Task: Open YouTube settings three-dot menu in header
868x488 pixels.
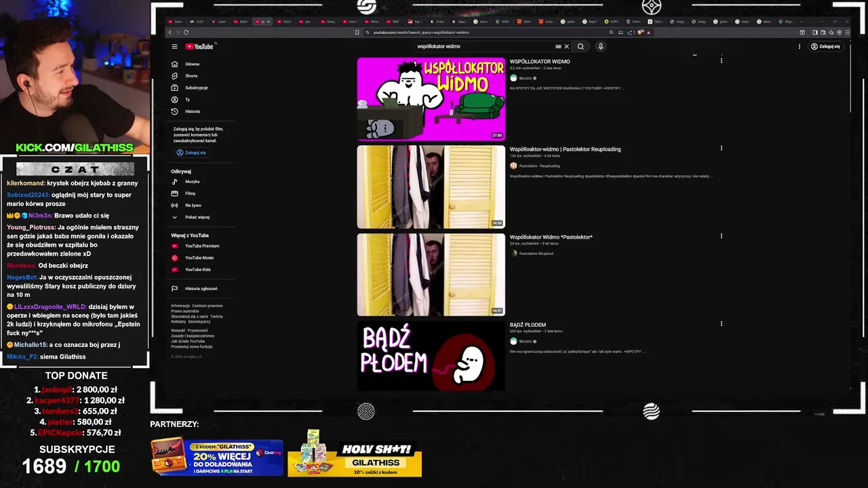Action: (800, 47)
